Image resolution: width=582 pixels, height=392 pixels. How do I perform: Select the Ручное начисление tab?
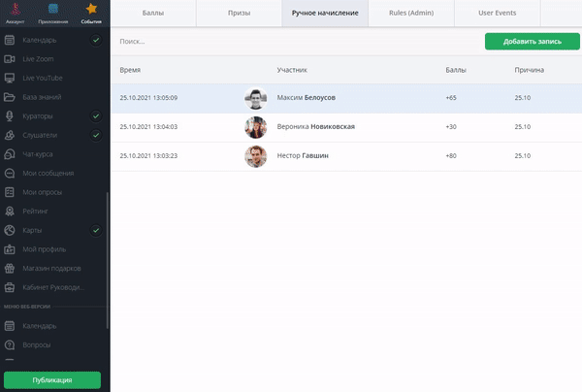pos(325,13)
